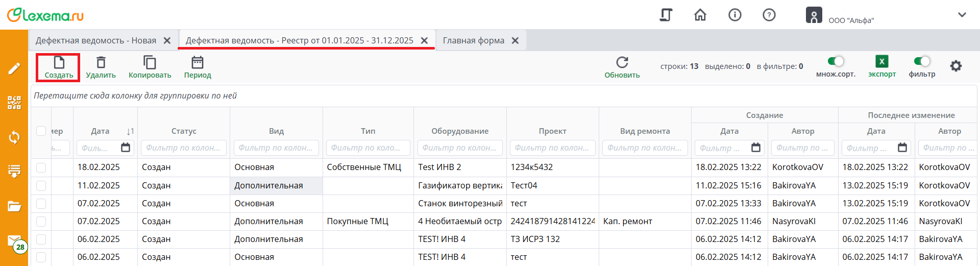Check the select-all rows checkbox in header
This screenshot has width=980, height=266.
(41, 131)
